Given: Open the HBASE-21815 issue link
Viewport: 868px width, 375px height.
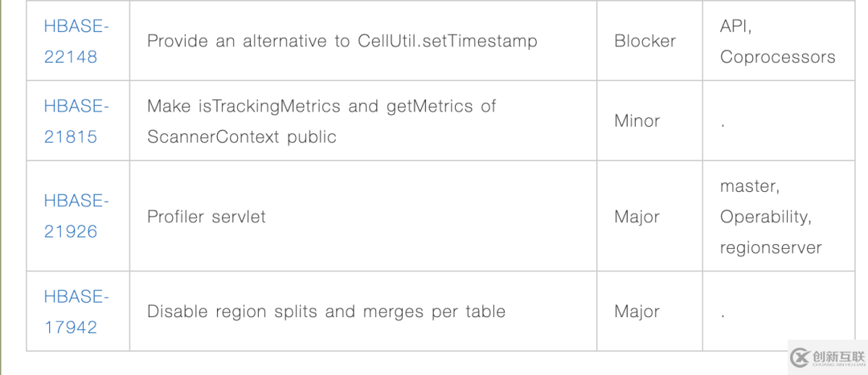Looking at the screenshot, I should click(x=76, y=121).
